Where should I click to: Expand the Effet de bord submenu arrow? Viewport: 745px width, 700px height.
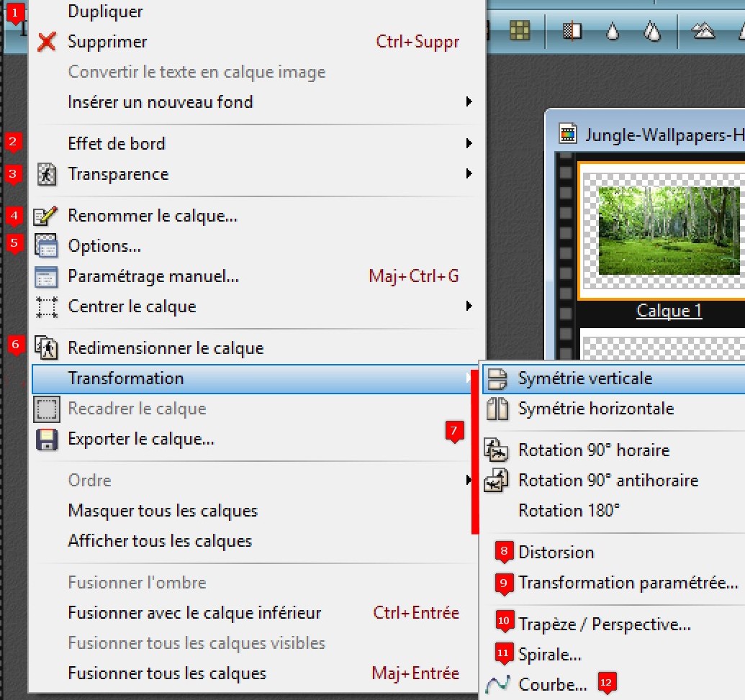coord(469,144)
